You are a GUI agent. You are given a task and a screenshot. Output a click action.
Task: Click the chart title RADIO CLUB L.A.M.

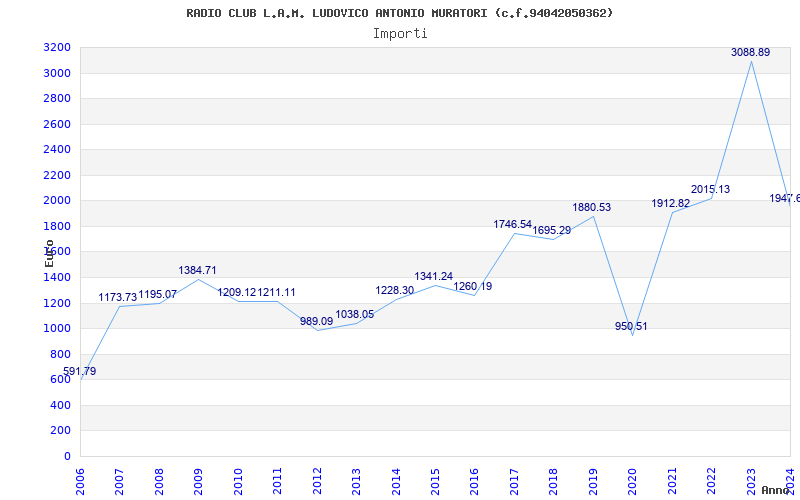click(400, 13)
